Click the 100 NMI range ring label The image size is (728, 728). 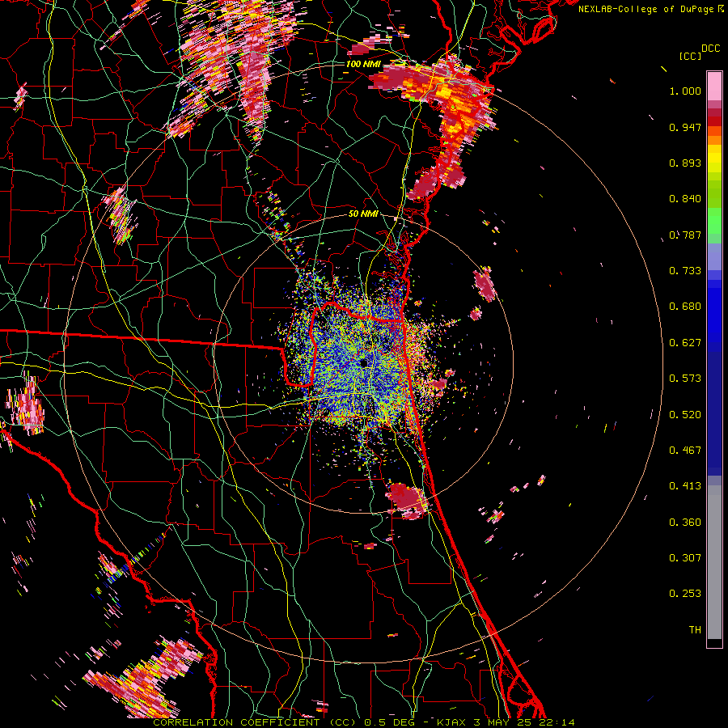363,64
